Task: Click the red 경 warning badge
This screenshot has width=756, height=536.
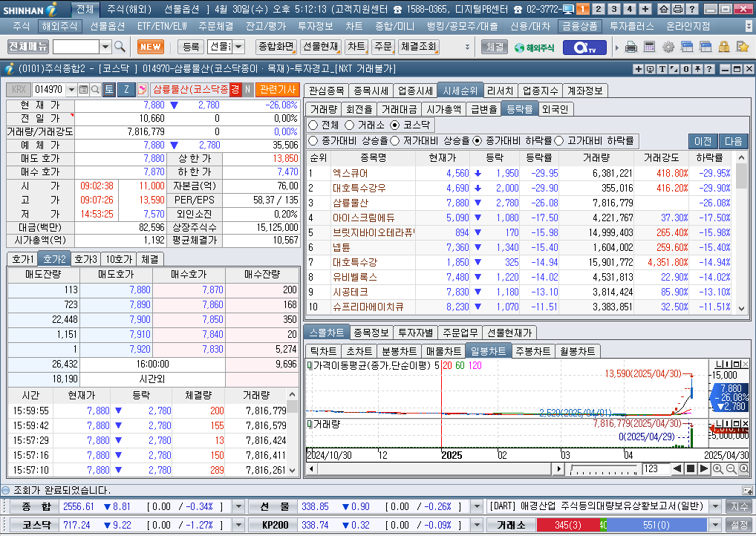Action: point(235,89)
